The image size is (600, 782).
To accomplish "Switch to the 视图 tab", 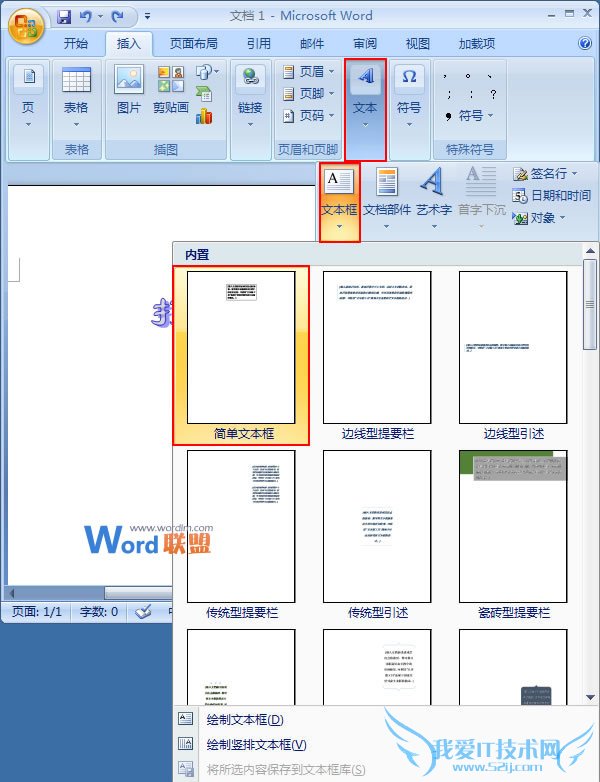I will click(417, 44).
